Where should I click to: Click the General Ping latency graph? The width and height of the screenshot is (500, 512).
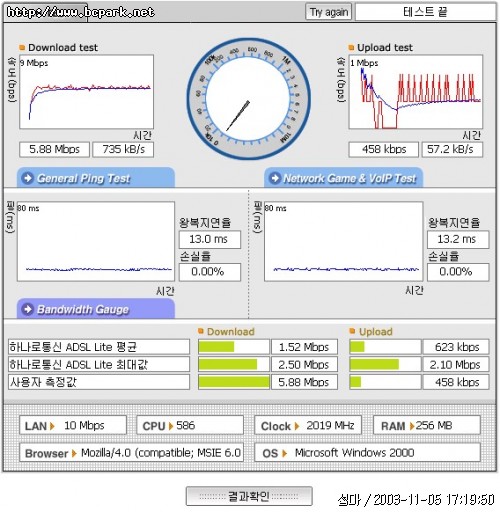(96, 241)
